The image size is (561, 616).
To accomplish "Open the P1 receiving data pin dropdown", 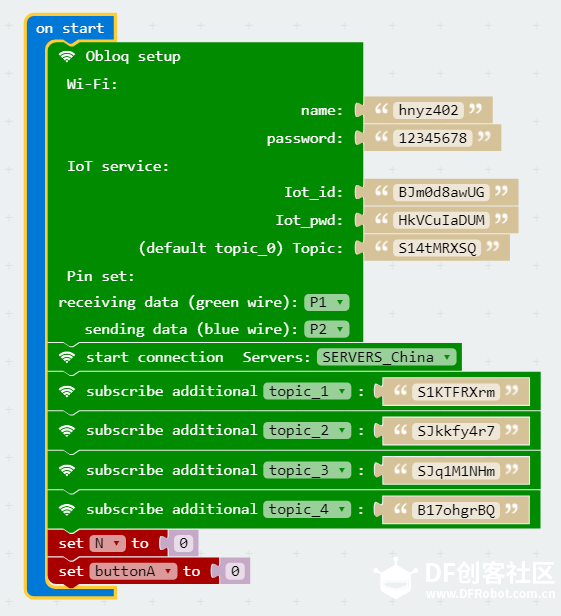I will [327, 302].
